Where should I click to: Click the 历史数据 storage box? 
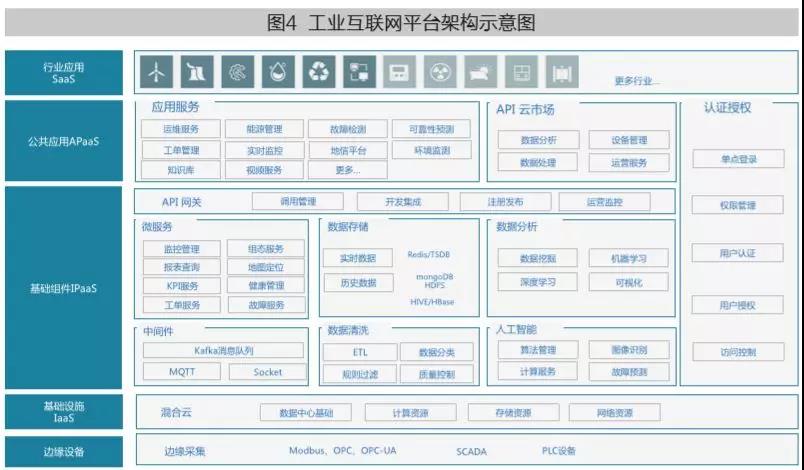click(x=358, y=282)
